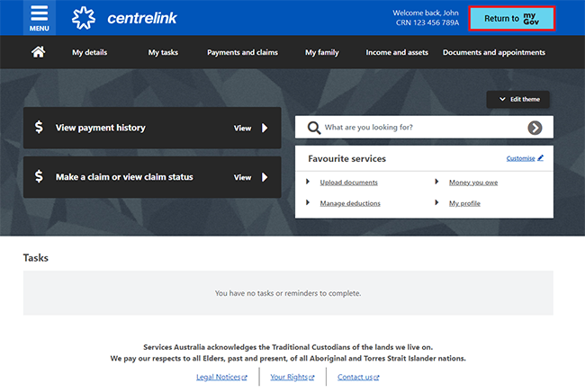Click the Manage deductions link
This screenshot has height=392, width=585.
(350, 203)
